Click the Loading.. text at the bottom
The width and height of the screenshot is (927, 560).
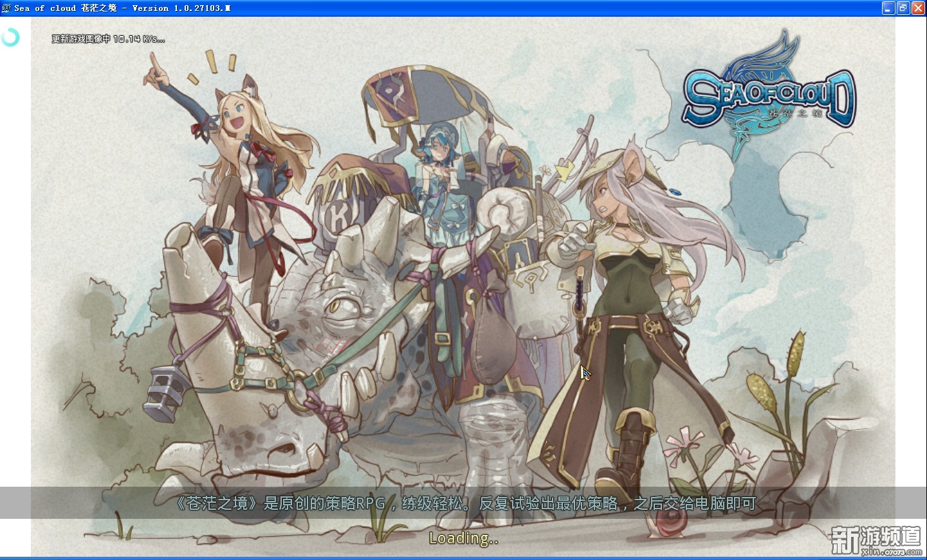(463, 538)
